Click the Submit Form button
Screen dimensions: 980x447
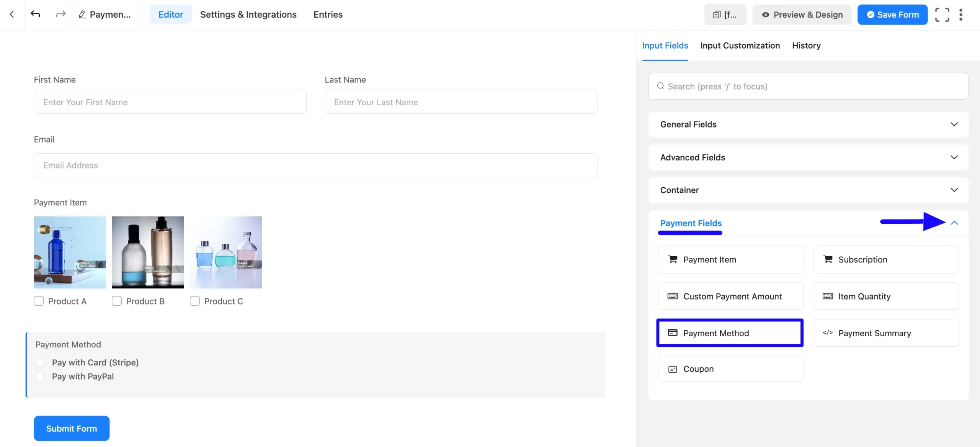72,428
